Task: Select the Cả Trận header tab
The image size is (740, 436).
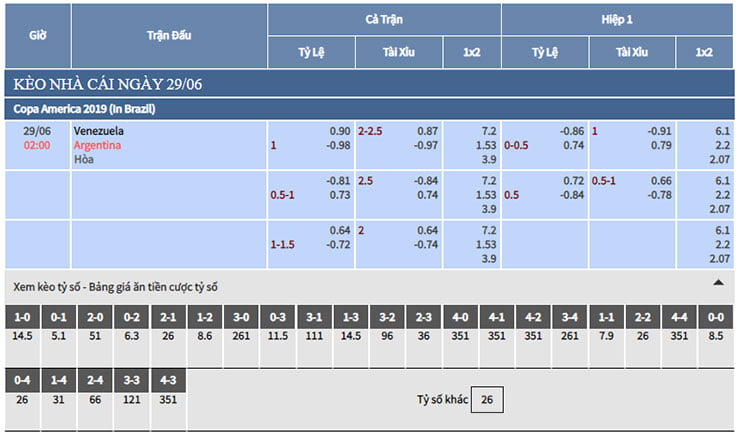Action: [x=384, y=19]
